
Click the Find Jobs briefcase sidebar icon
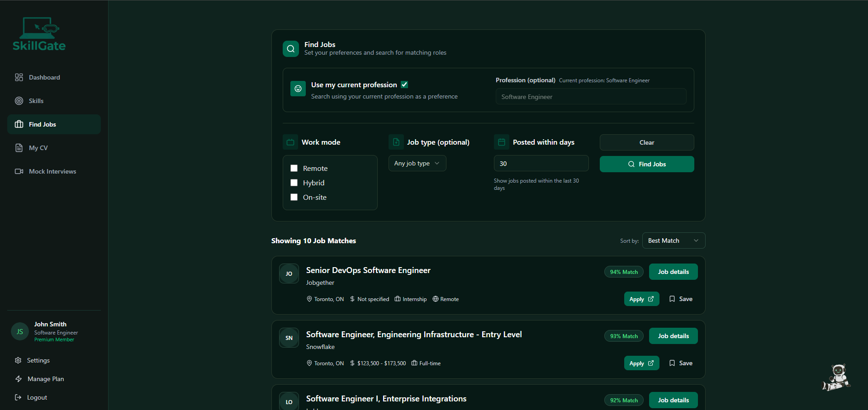19,124
